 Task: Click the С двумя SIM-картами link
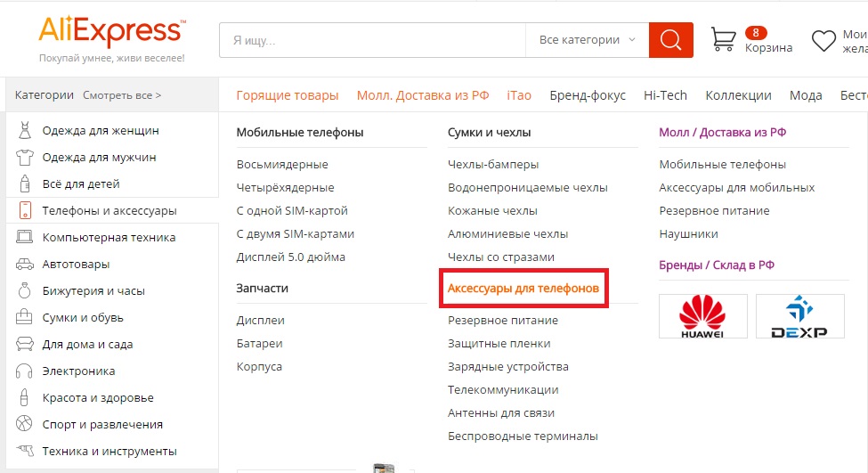295,233
